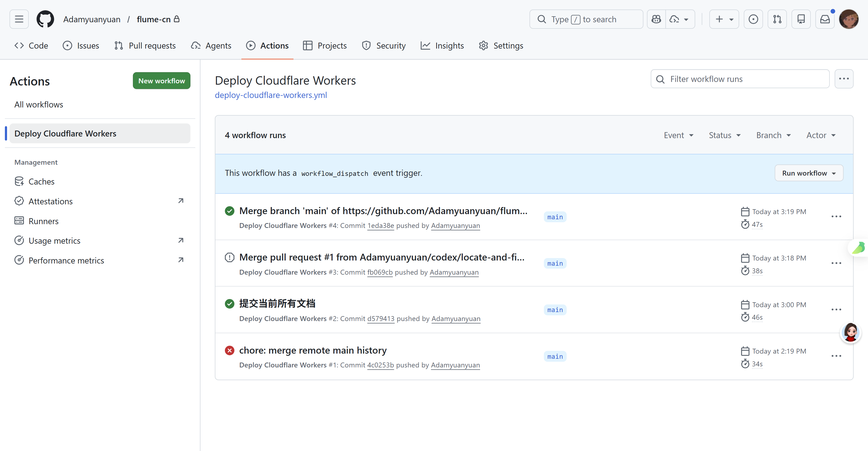This screenshot has width=868, height=451.
Task: Switch to the Issues tab
Action: pos(81,46)
